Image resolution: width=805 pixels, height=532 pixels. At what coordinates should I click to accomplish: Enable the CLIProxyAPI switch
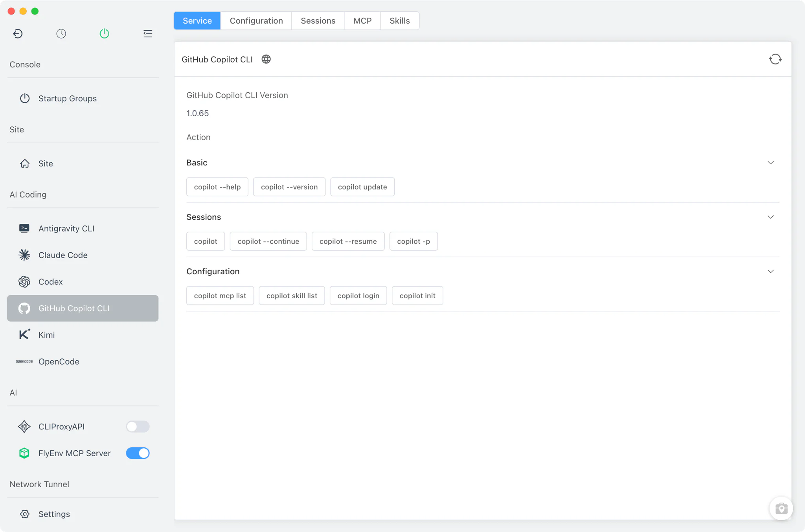(138, 427)
